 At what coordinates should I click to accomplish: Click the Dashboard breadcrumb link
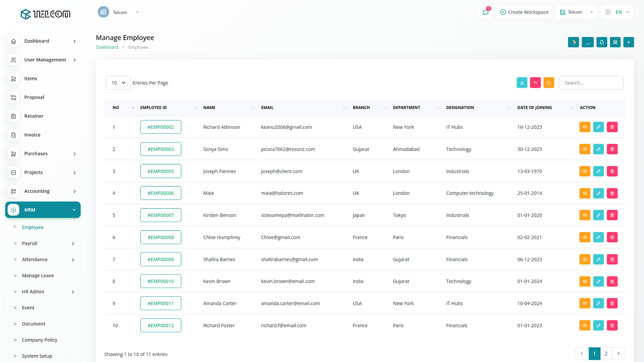pos(107,47)
